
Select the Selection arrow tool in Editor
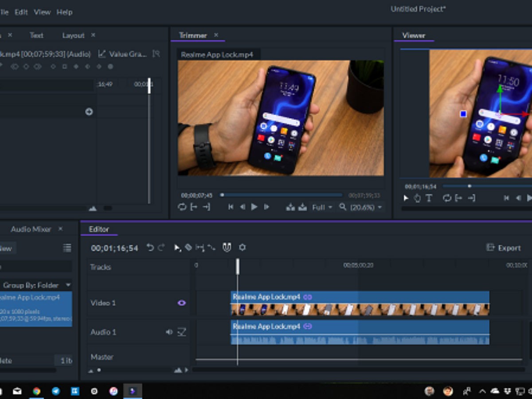(177, 248)
